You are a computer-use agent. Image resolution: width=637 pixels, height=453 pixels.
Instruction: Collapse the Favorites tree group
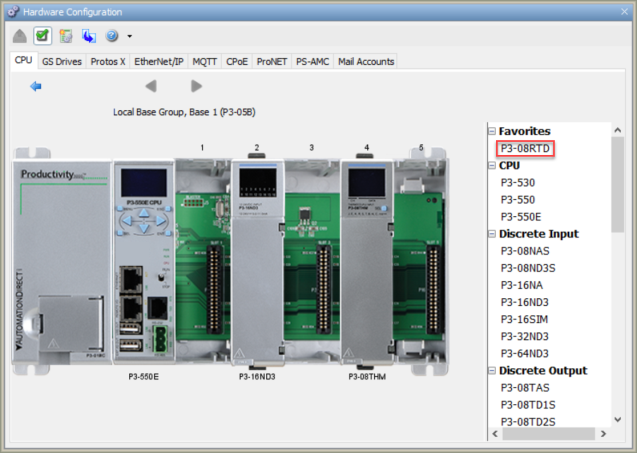coord(491,131)
